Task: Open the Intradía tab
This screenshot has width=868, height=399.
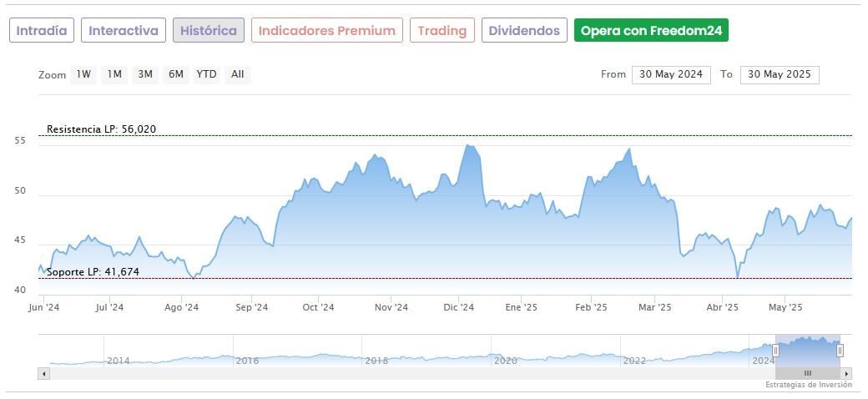Action: pyautogui.click(x=42, y=31)
